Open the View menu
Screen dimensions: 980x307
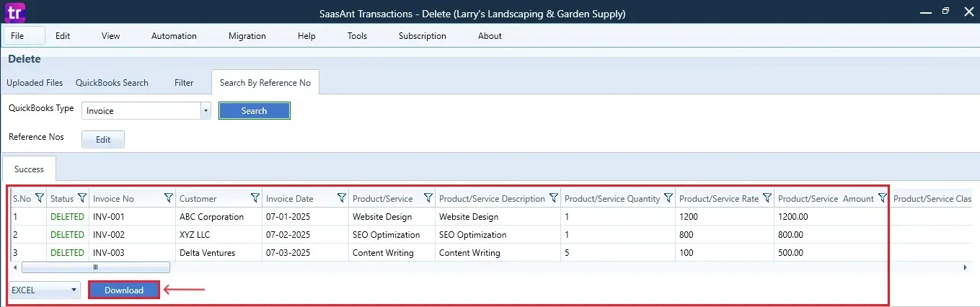[x=111, y=36]
